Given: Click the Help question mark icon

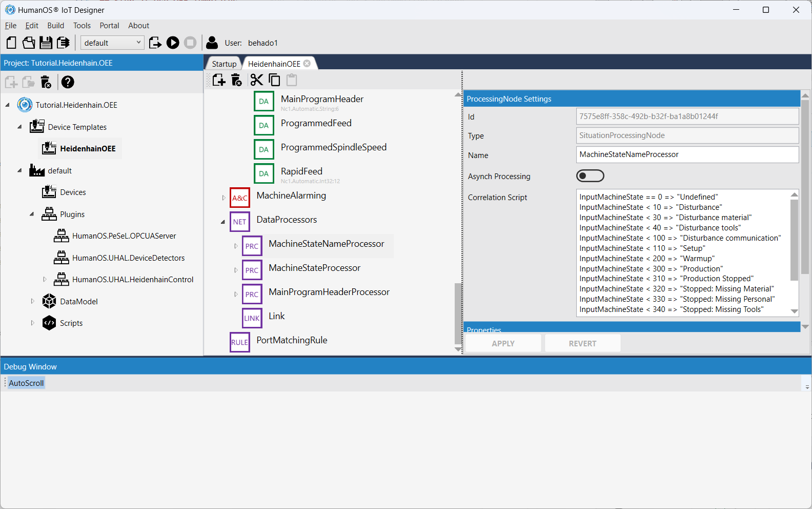Looking at the screenshot, I should click(x=68, y=82).
